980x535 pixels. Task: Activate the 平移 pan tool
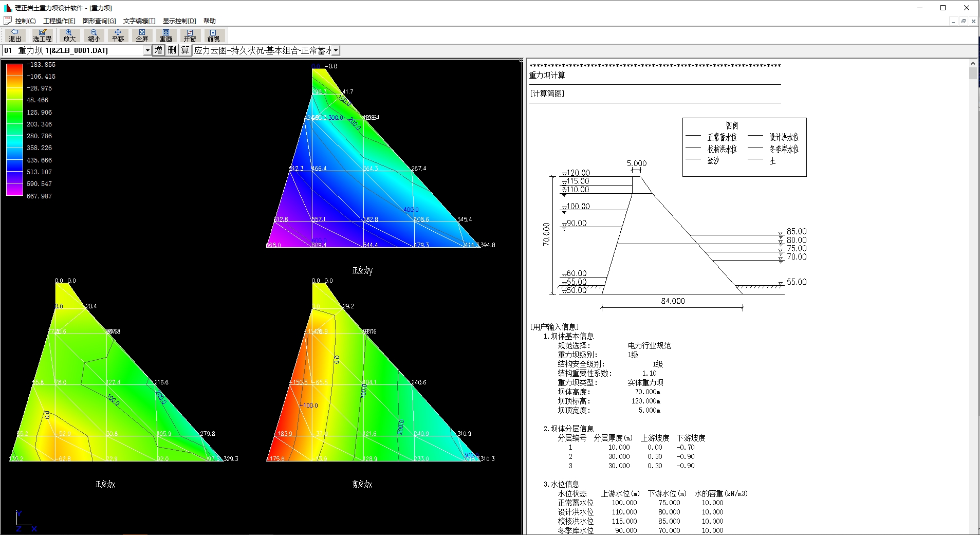118,35
